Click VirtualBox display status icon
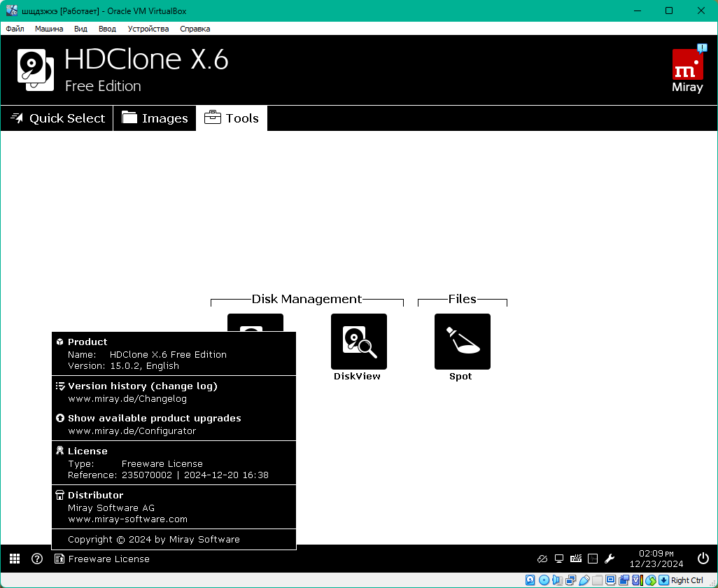This screenshot has width=718, height=588. pos(610,580)
